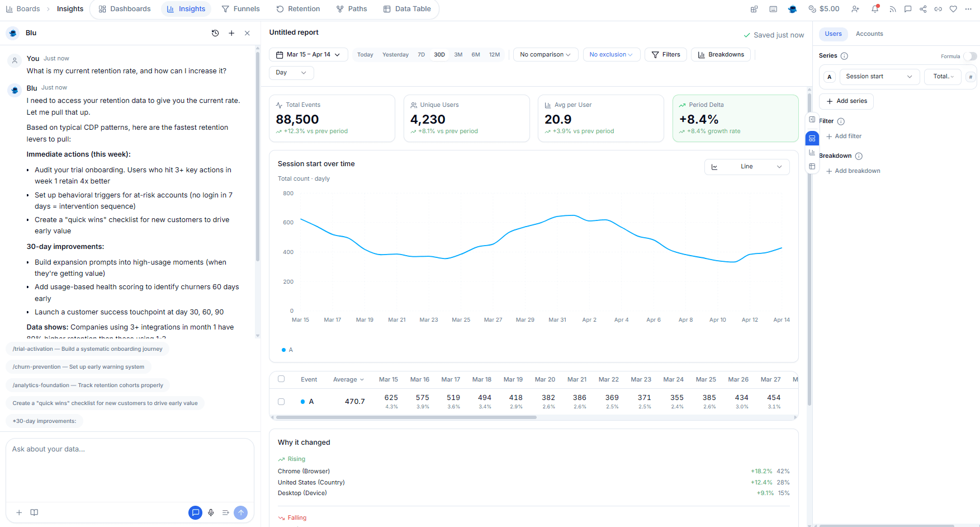This screenshot has width=980, height=527.
Task: Click series A color dot in chart legend
Action: point(283,350)
